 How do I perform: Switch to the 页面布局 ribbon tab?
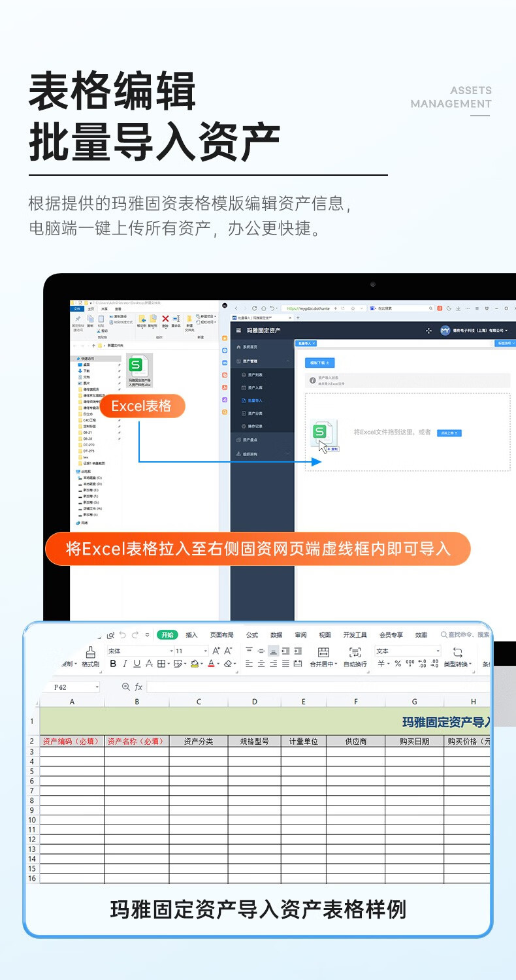click(x=221, y=634)
